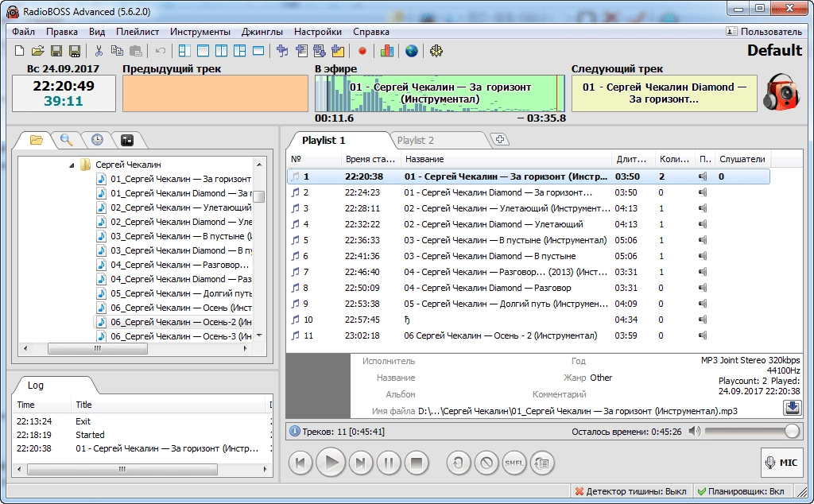
Task: Toggle scheduler Планировщик: Вкл in status bar
Action: coord(742,491)
